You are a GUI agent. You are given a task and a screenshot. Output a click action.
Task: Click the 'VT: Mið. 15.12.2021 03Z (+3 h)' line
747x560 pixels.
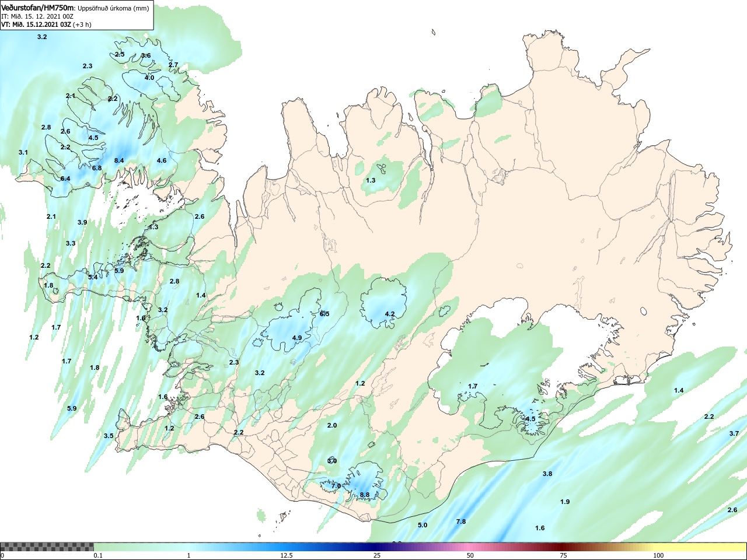(46, 24)
